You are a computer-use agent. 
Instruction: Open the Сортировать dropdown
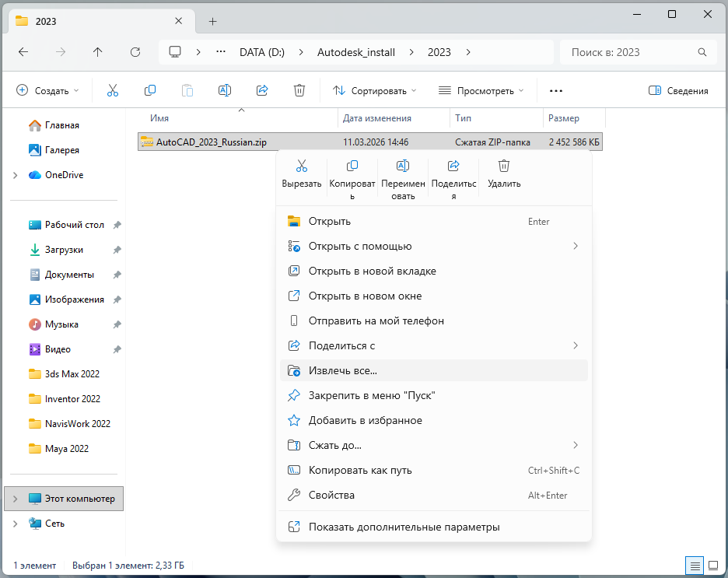[x=374, y=90]
